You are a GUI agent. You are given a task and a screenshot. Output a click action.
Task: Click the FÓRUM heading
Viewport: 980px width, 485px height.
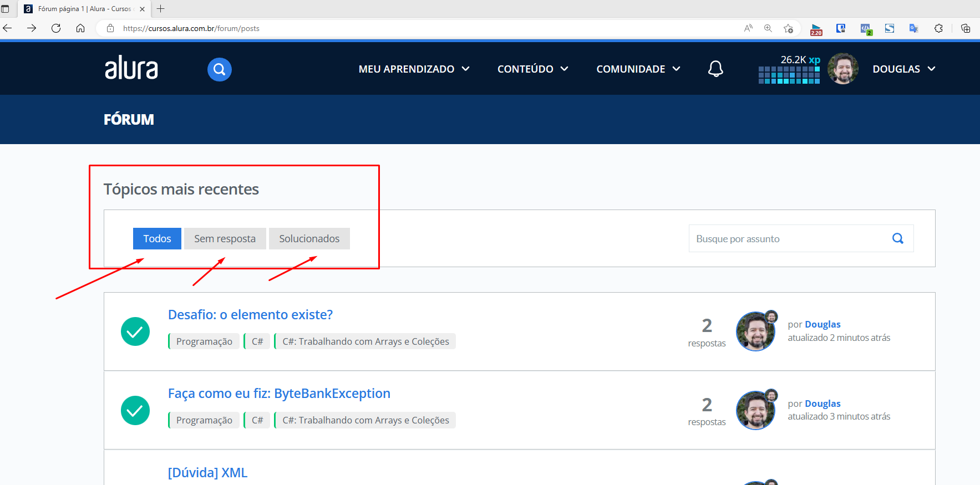pos(129,119)
